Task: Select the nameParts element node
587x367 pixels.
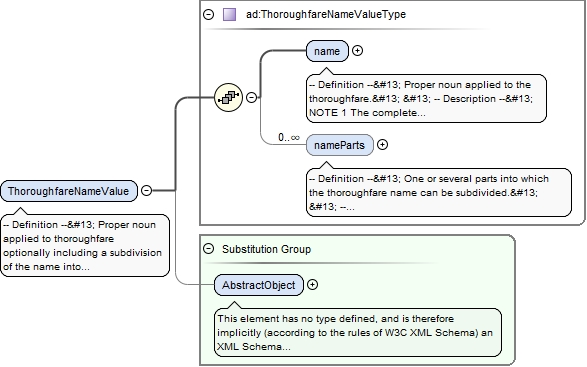Action: click(340, 145)
